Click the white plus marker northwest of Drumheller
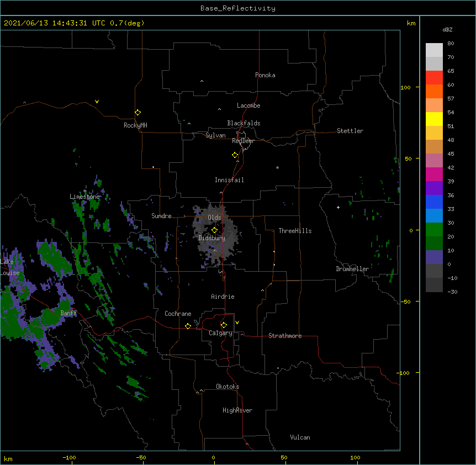This screenshot has width=476, height=465. tap(338, 207)
